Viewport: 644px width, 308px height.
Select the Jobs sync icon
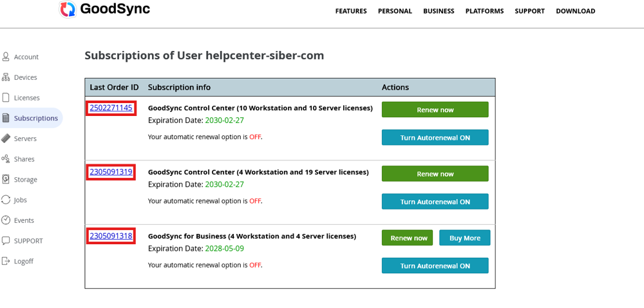pos(6,200)
